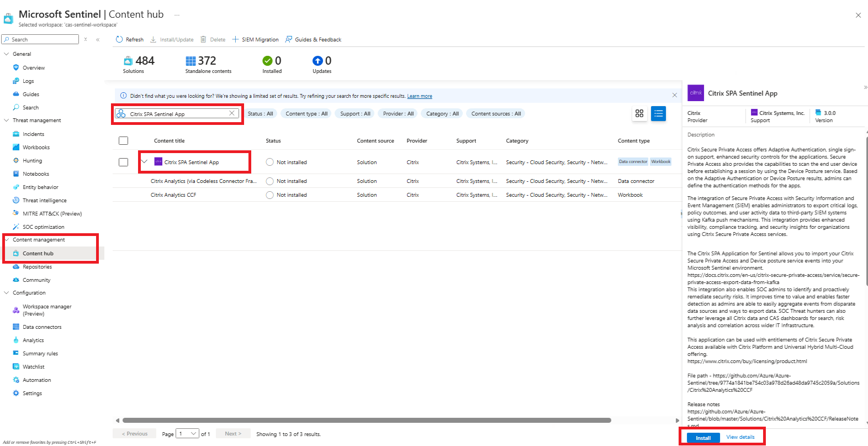Tick the Citrix SPA Sentinel App checkbox
Screen dimensions: 868x446
(123, 162)
